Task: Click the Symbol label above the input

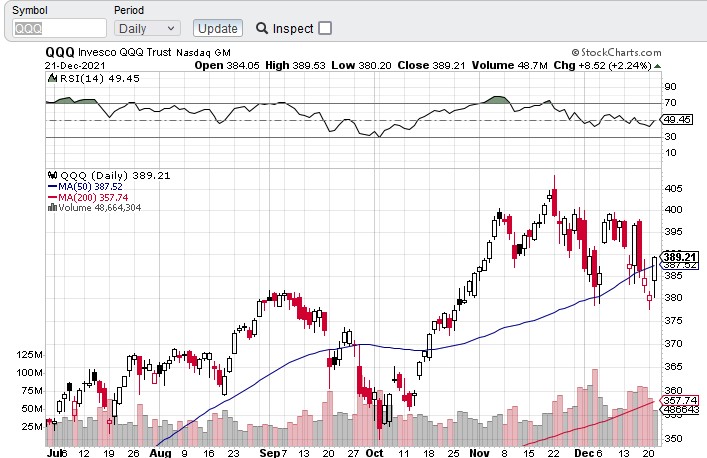Action: pos(30,10)
